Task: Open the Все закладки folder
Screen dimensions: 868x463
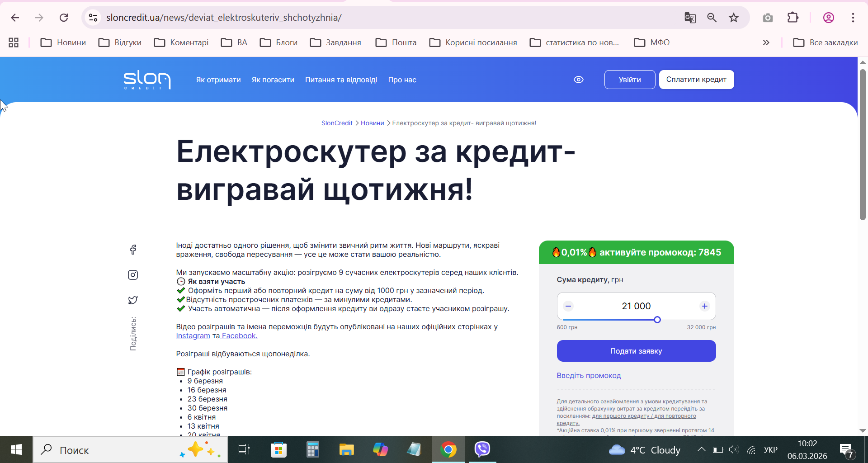Action: (826, 43)
